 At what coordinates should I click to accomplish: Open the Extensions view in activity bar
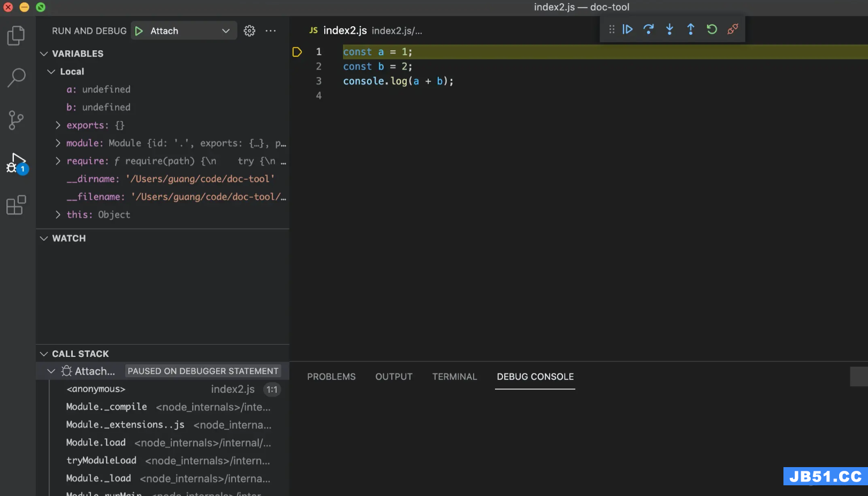(x=16, y=205)
